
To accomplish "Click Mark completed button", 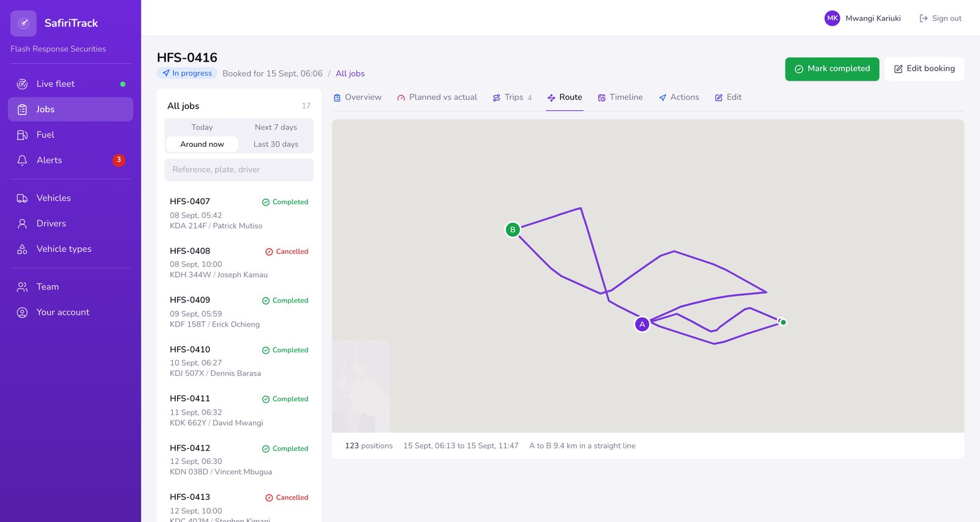I will [832, 69].
